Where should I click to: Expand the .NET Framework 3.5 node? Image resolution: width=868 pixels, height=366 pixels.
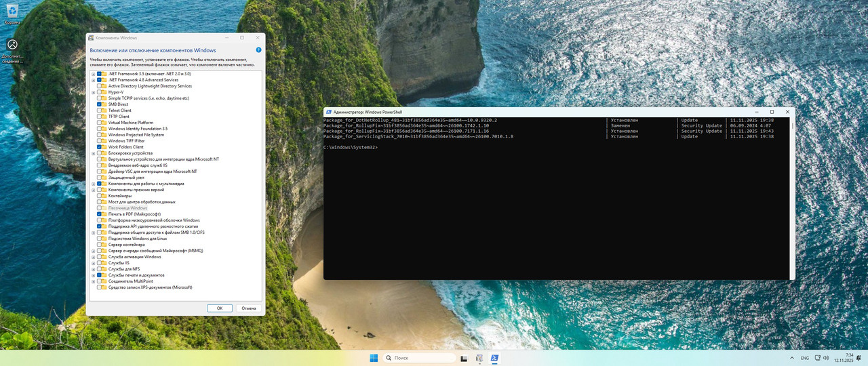point(93,74)
